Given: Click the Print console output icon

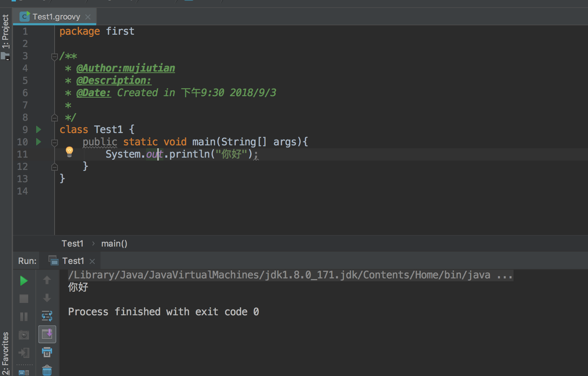Looking at the screenshot, I should [47, 352].
